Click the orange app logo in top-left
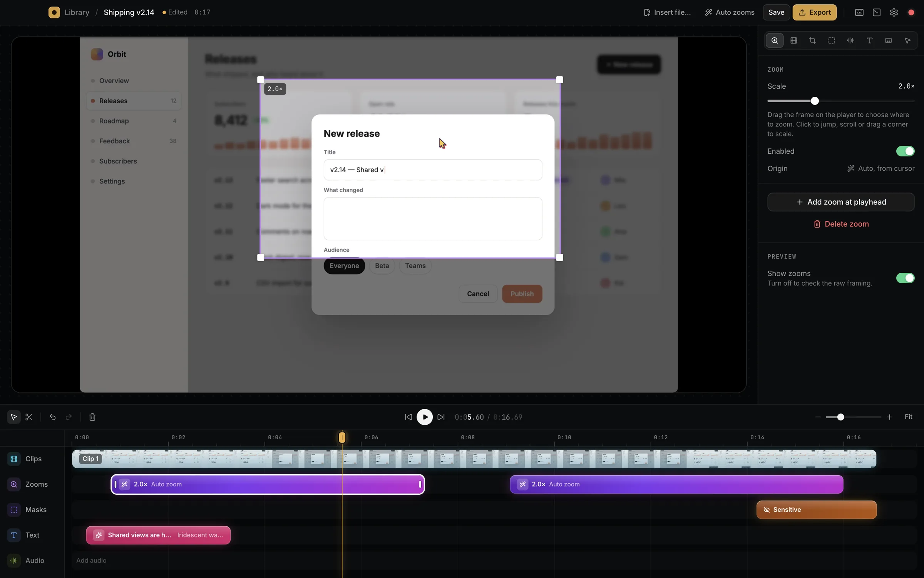The height and width of the screenshot is (578, 924). 54,12
